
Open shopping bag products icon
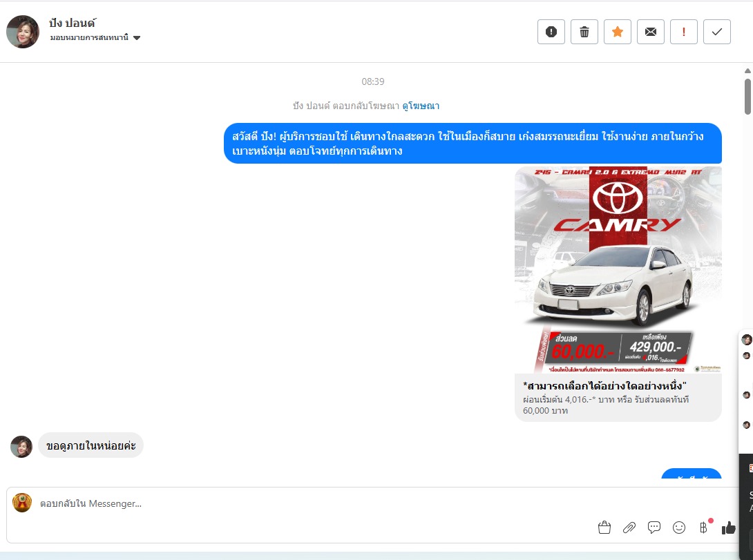(604, 528)
